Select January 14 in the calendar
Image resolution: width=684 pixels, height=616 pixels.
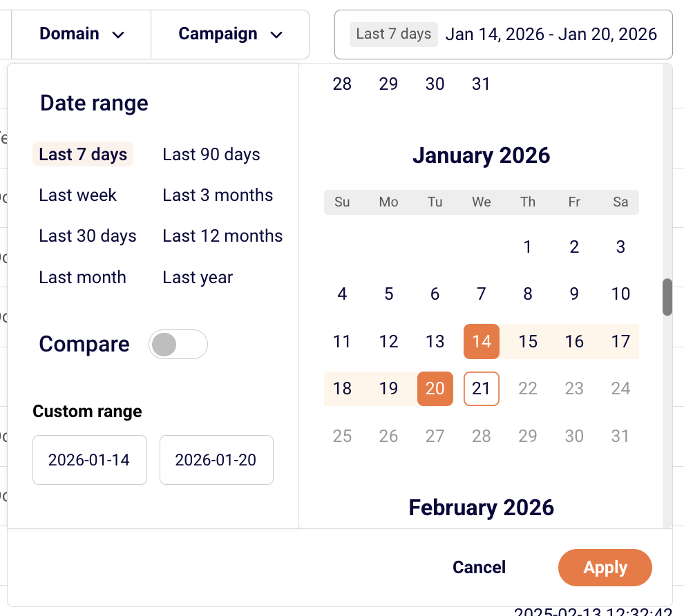(x=482, y=341)
